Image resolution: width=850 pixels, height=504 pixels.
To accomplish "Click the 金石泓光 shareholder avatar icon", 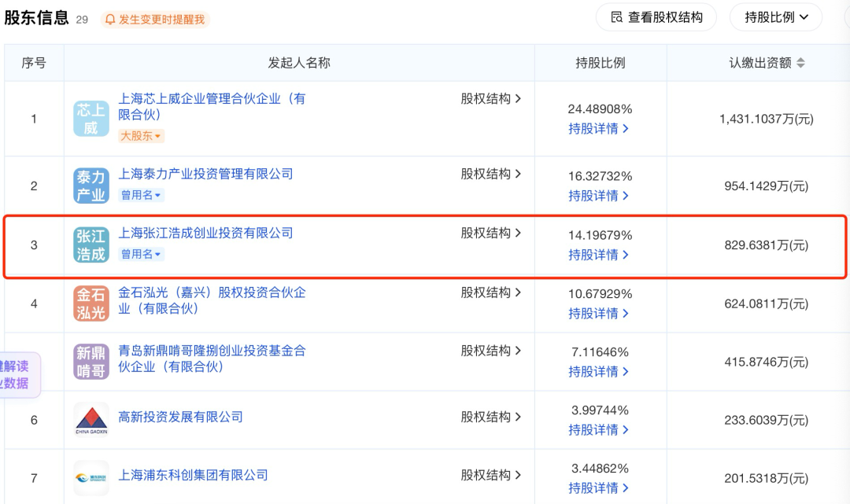I will tap(91, 302).
